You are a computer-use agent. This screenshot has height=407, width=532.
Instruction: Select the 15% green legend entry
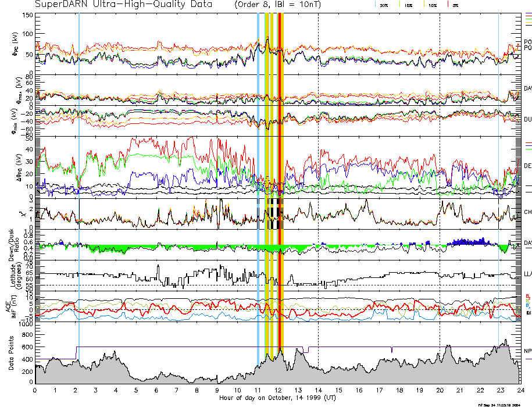tap(406, 5)
